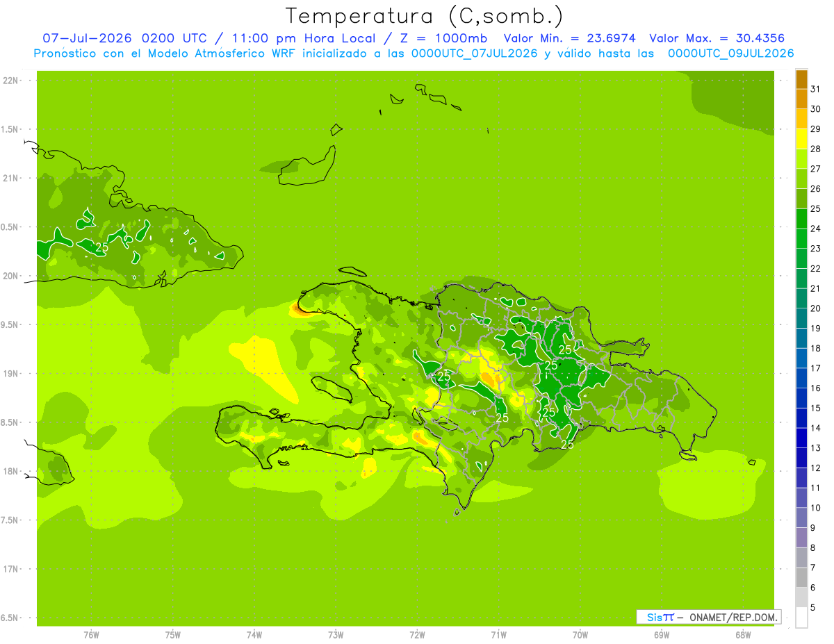834x644 pixels.
Task: Click the "0.5N" latitude tick label
Action: [10, 227]
